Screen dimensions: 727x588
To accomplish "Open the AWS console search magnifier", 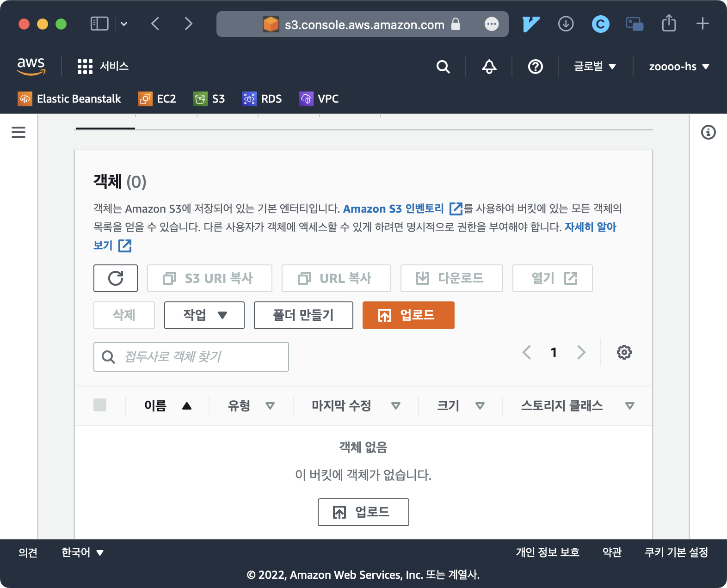I will click(443, 67).
